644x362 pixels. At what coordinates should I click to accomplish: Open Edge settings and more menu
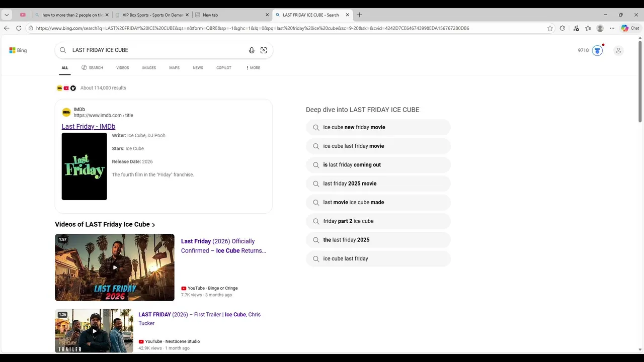(612, 28)
